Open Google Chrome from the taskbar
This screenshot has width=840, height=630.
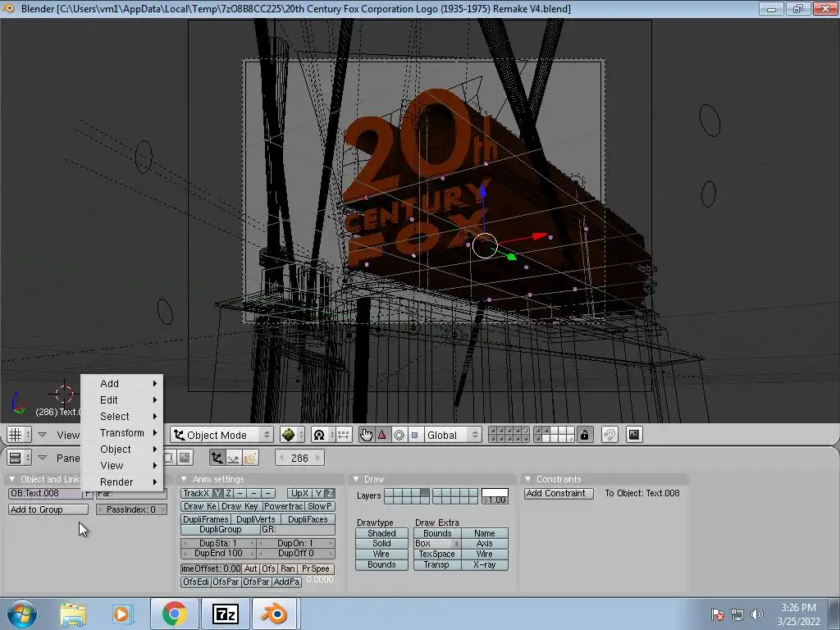click(175, 614)
